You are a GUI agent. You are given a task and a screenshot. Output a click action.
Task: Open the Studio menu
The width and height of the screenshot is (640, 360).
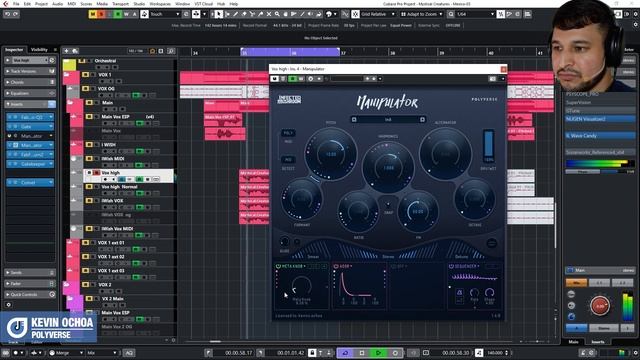tap(139, 4)
